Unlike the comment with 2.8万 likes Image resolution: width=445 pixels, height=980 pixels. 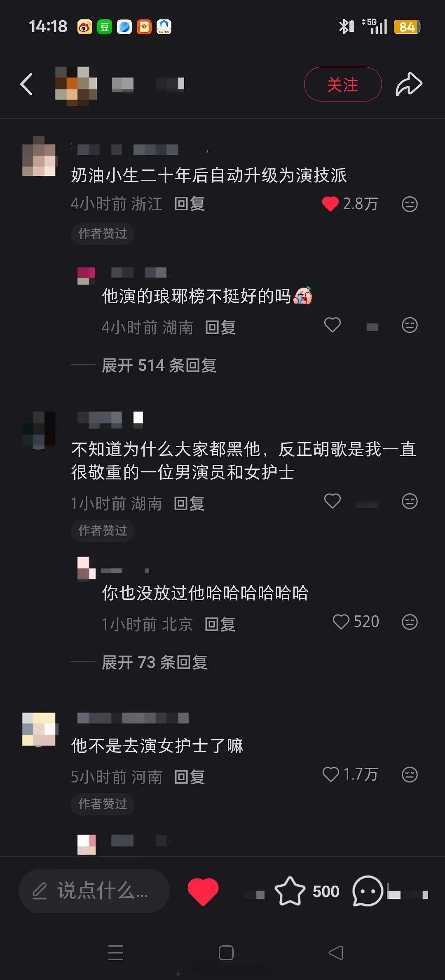[x=330, y=204]
